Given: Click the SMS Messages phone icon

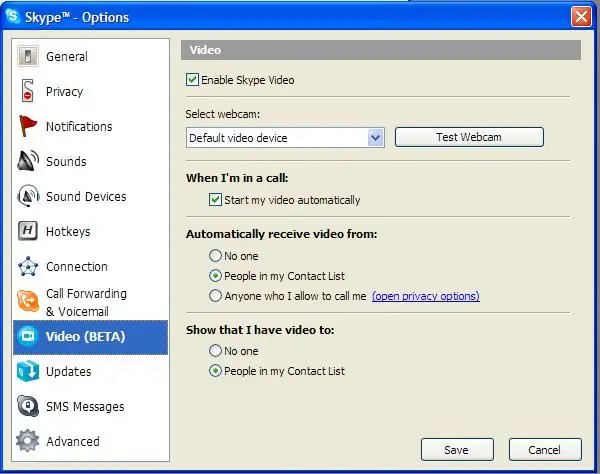Looking at the screenshot, I should pos(28,406).
